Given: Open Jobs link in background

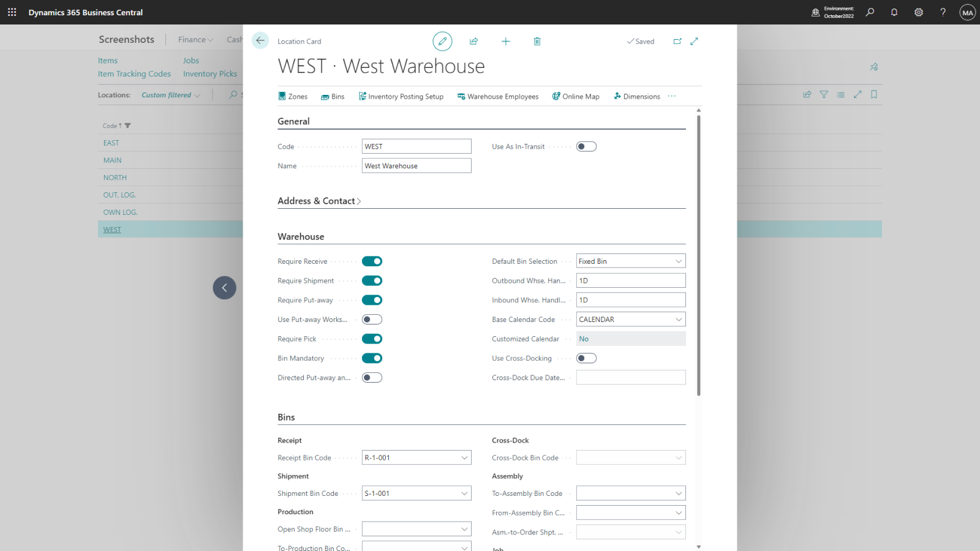Looking at the screenshot, I should [191, 61].
